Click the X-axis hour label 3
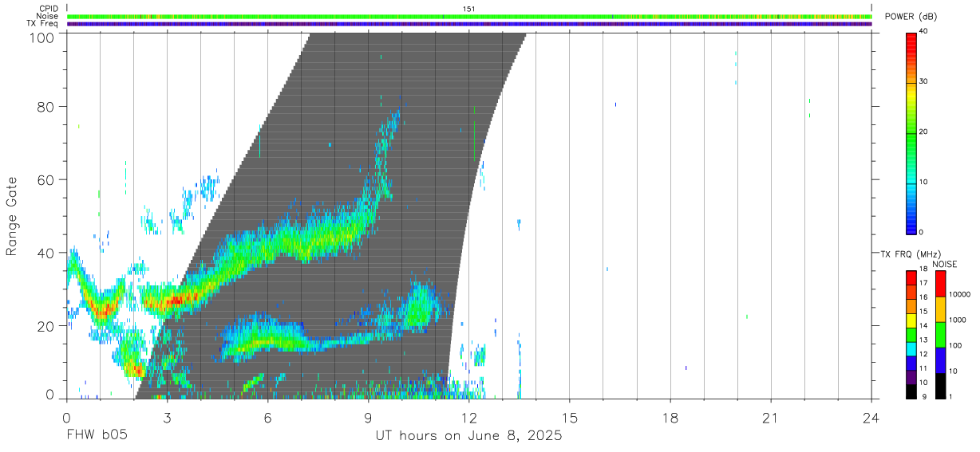The width and height of the screenshot is (980, 452). pyautogui.click(x=167, y=418)
